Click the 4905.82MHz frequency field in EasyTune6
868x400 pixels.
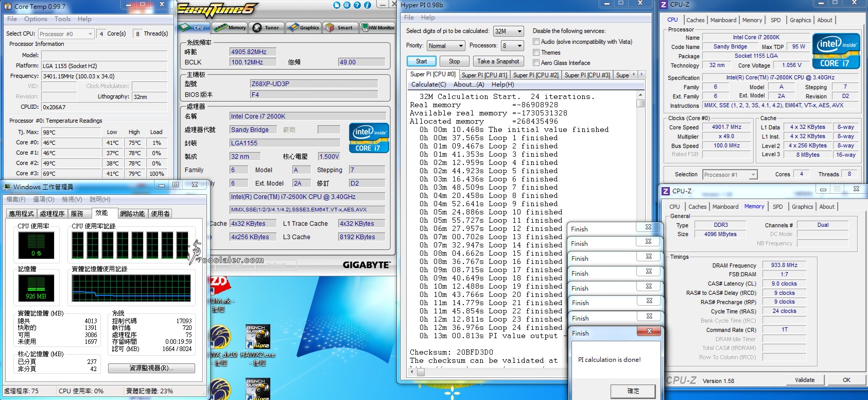253,52
